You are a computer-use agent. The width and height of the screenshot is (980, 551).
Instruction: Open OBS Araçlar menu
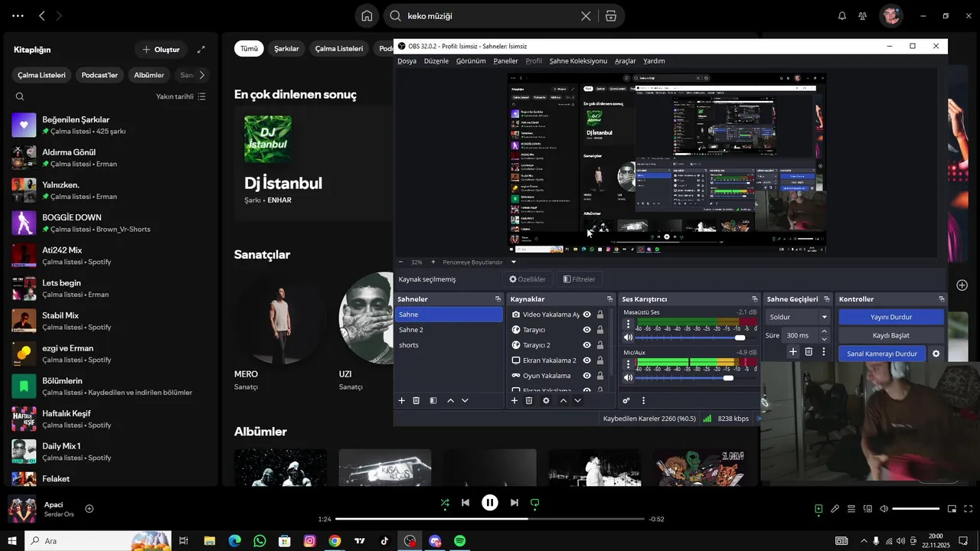pos(625,60)
